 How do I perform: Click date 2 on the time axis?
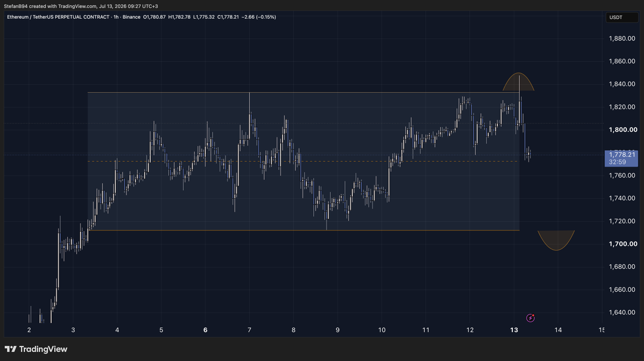click(x=29, y=330)
